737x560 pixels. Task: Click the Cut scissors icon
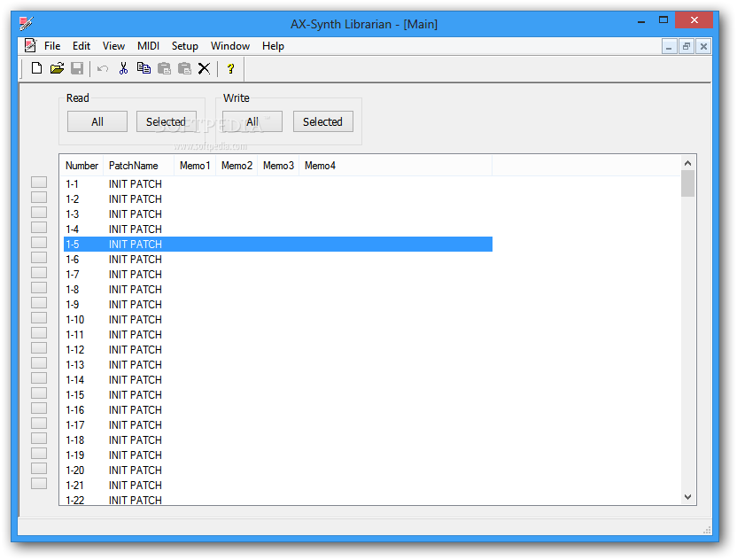tap(123, 68)
